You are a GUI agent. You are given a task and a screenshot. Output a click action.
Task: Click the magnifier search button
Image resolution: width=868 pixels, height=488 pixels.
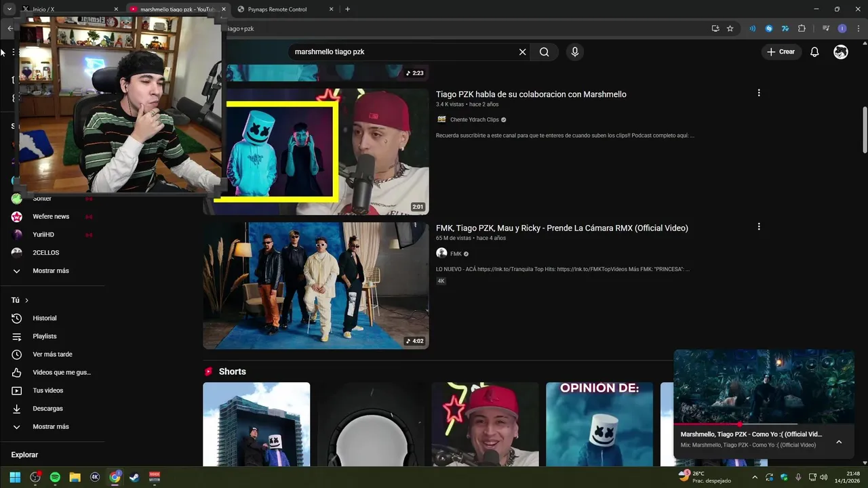tap(545, 52)
